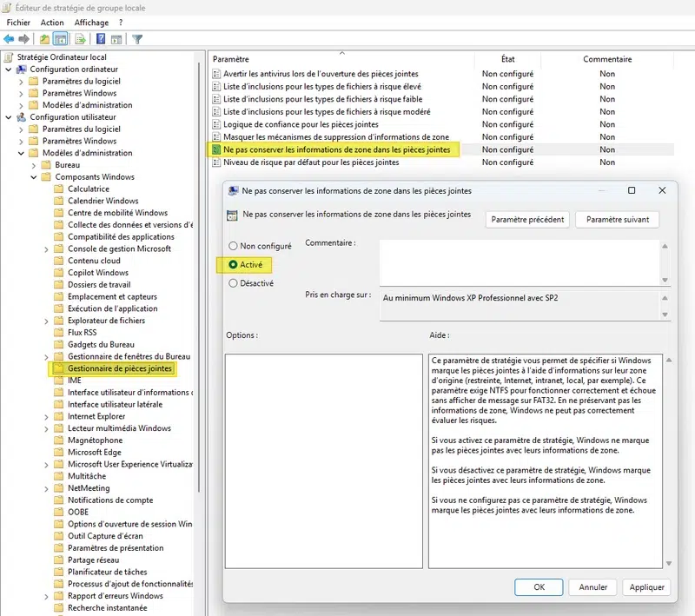Open the 'Affichage' menu
Viewport: 695px width, 616px height.
[91, 23]
